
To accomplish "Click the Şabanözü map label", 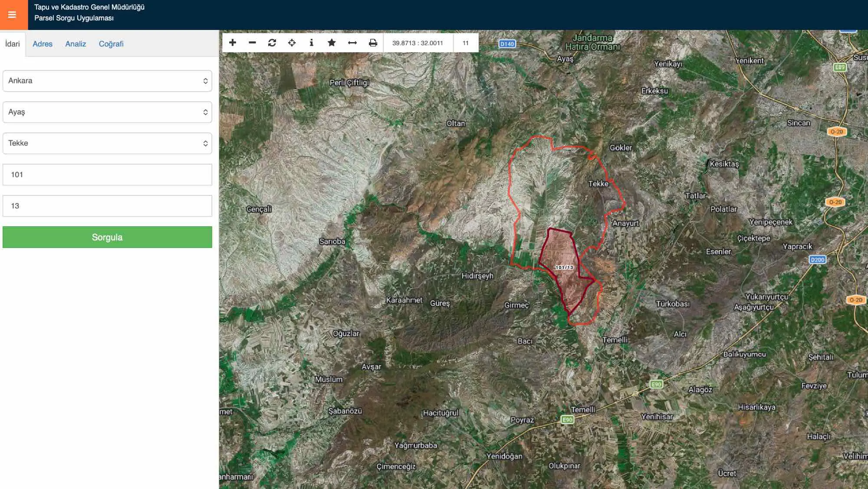I will point(345,411).
